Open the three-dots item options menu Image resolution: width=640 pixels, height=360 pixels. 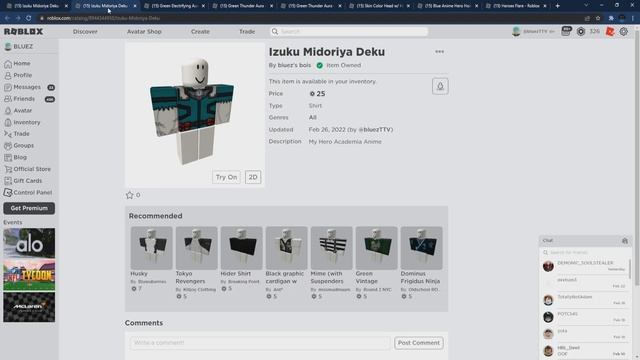[439, 52]
